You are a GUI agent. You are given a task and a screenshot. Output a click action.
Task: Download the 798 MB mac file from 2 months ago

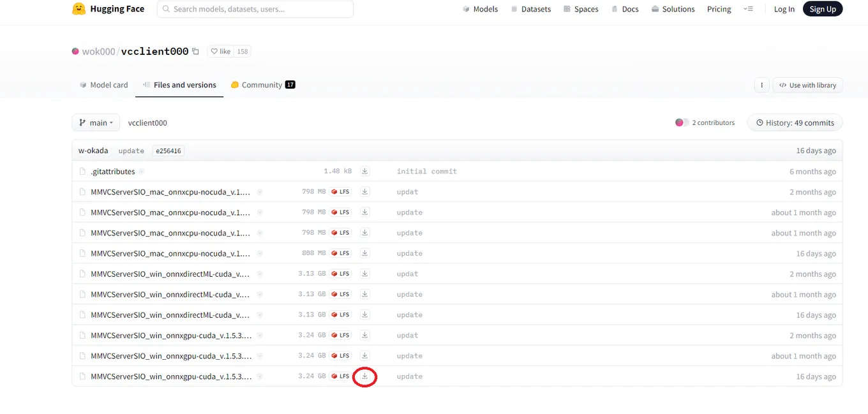(364, 191)
